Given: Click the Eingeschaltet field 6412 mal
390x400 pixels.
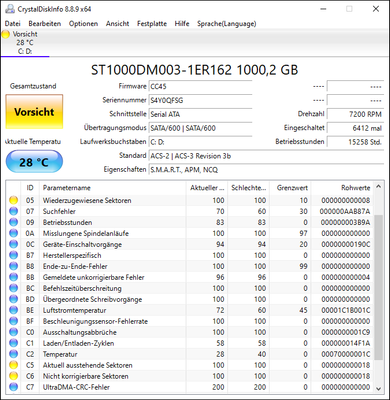Looking at the screenshot, I should point(355,128).
